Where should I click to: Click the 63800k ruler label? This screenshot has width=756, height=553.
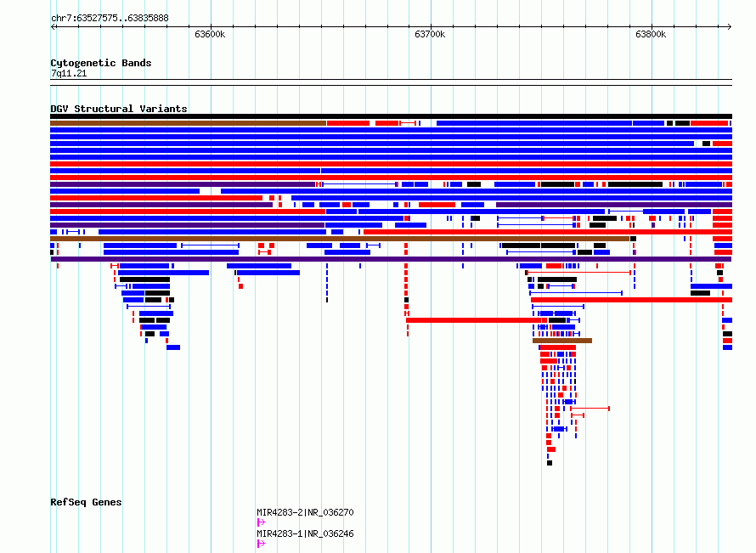point(651,34)
